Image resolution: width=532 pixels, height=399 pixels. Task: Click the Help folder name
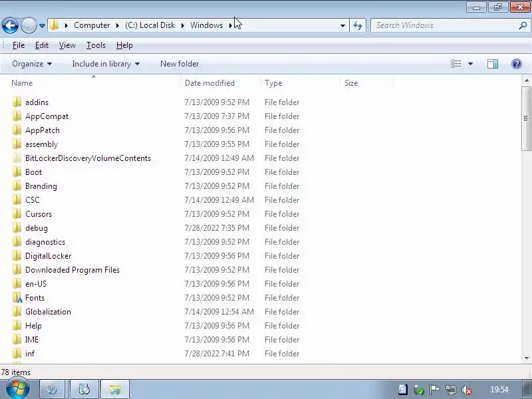(x=33, y=326)
